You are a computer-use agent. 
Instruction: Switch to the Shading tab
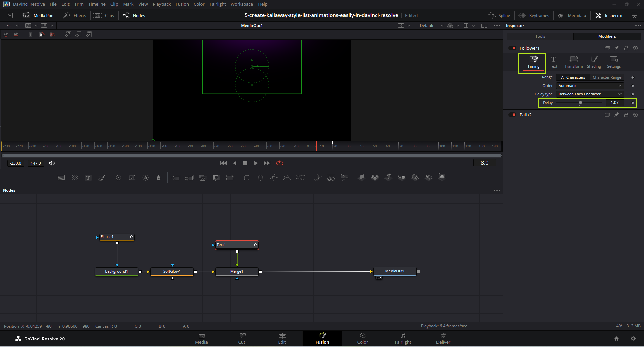pos(594,62)
